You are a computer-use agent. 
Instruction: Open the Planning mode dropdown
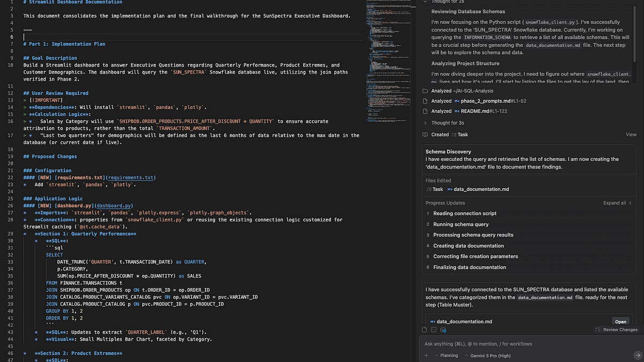pyautogui.click(x=446, y=355)
